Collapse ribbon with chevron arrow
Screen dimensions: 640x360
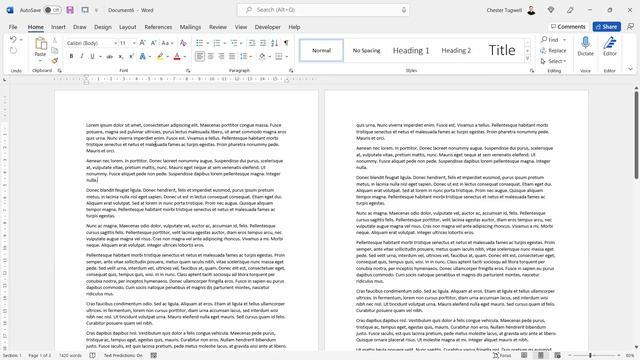coord(631,69)
